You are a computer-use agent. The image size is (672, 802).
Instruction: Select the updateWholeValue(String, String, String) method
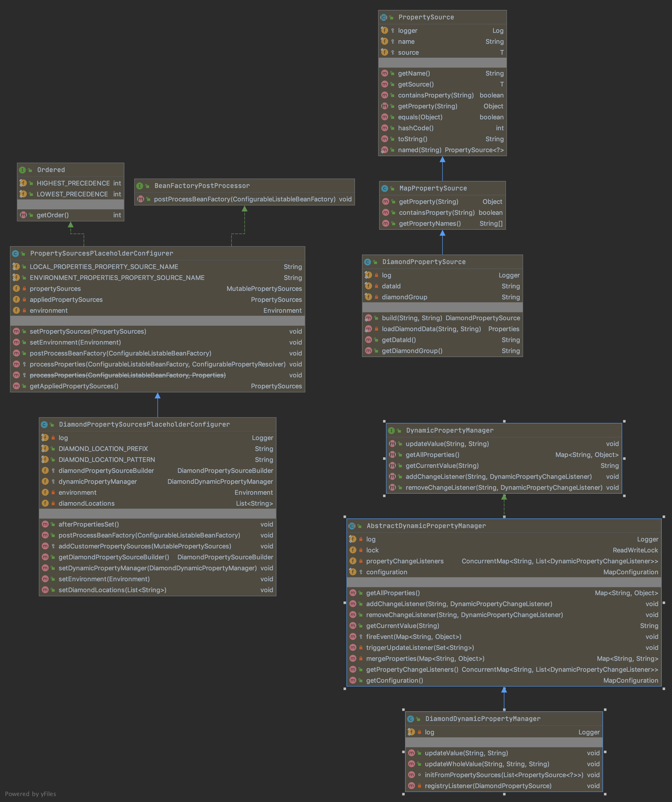(x=487, y=764)
